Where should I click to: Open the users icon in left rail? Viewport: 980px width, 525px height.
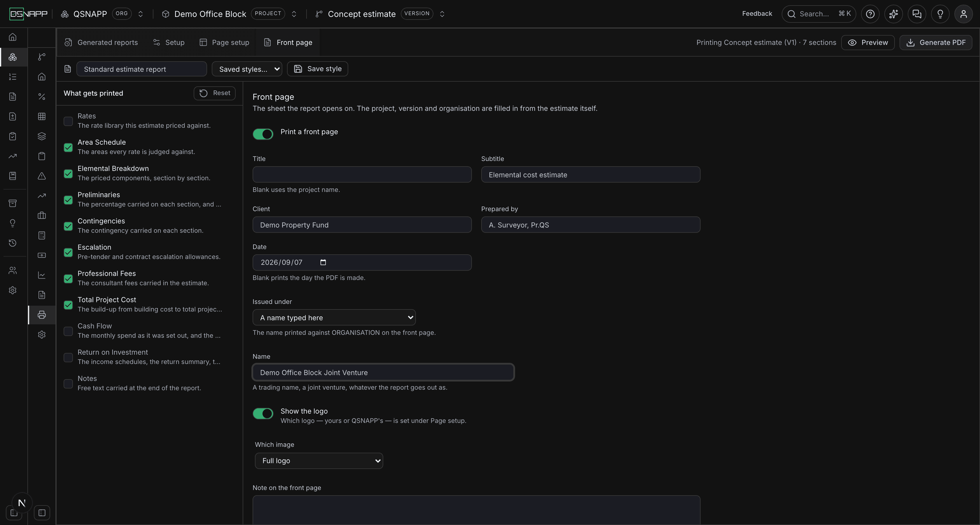pos(13,270)
